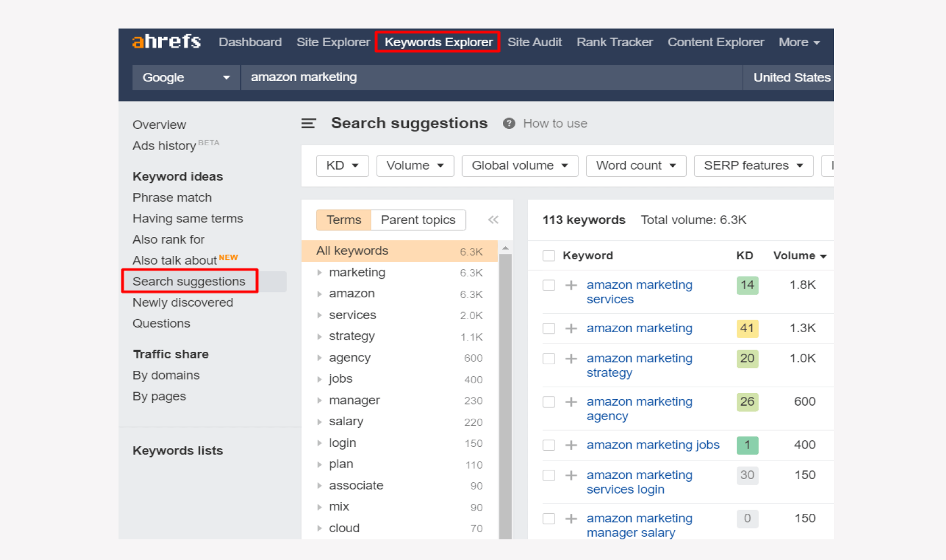Image resolution: width=946 pixels, height=560 pixels.
Task: Open Traffic share By pages
Action: pos(159,396)
